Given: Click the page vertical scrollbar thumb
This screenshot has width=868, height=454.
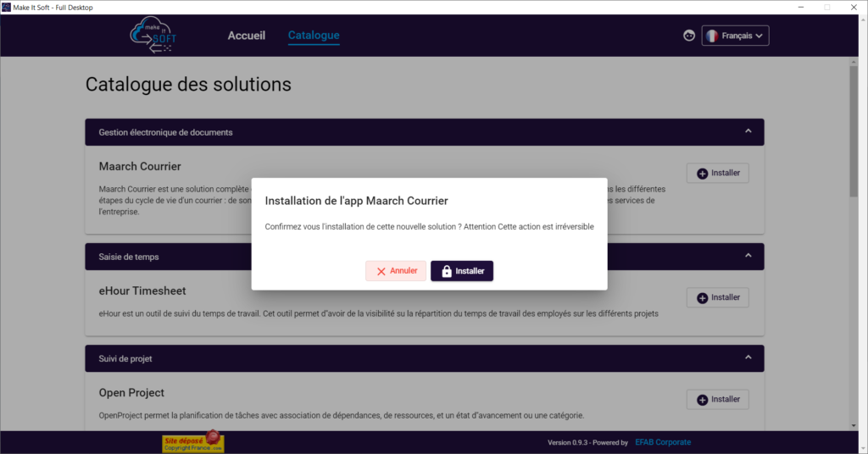Looking at the screenshot, I should (x=854, y=131).
